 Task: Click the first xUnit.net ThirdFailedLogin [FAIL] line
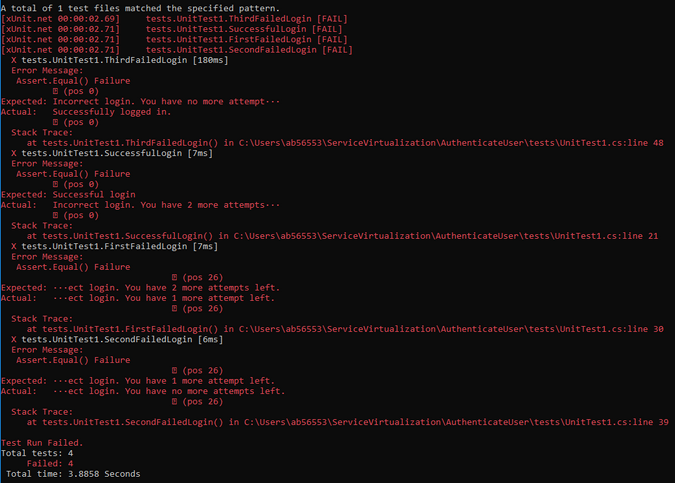point(176,19)
